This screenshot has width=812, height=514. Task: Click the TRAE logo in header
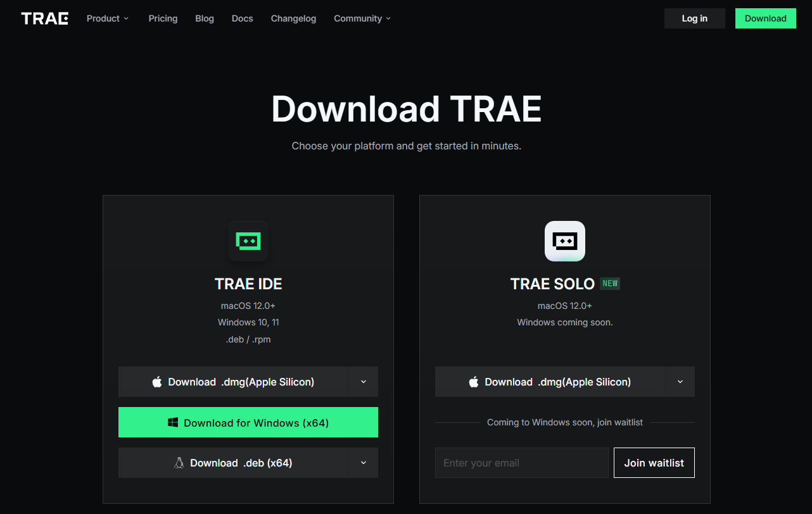tap(44, 18)
